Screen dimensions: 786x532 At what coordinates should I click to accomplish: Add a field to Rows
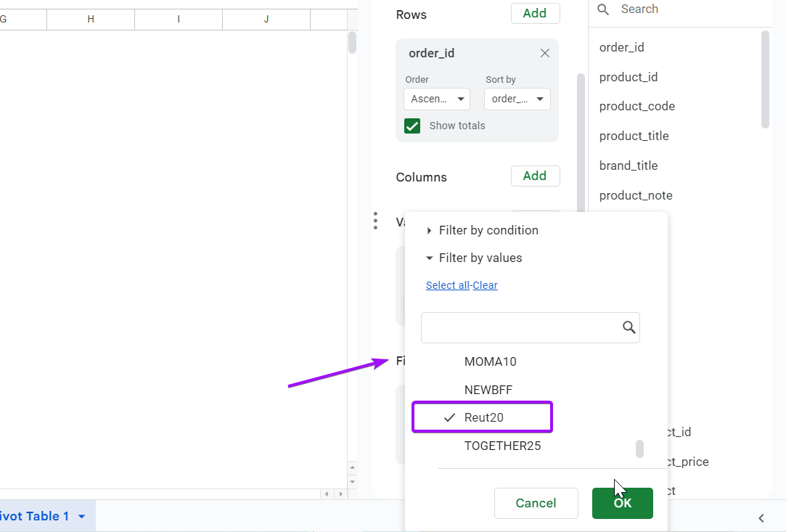pos(535,13)
